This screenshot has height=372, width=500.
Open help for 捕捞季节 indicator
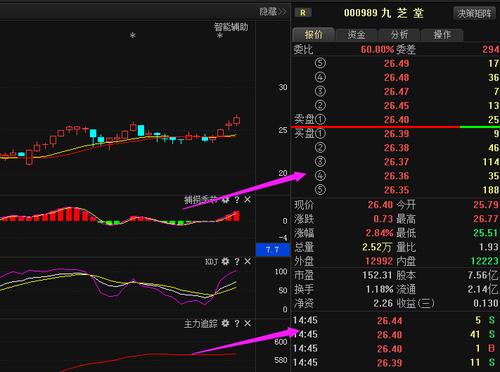click(x=237, y=200)
